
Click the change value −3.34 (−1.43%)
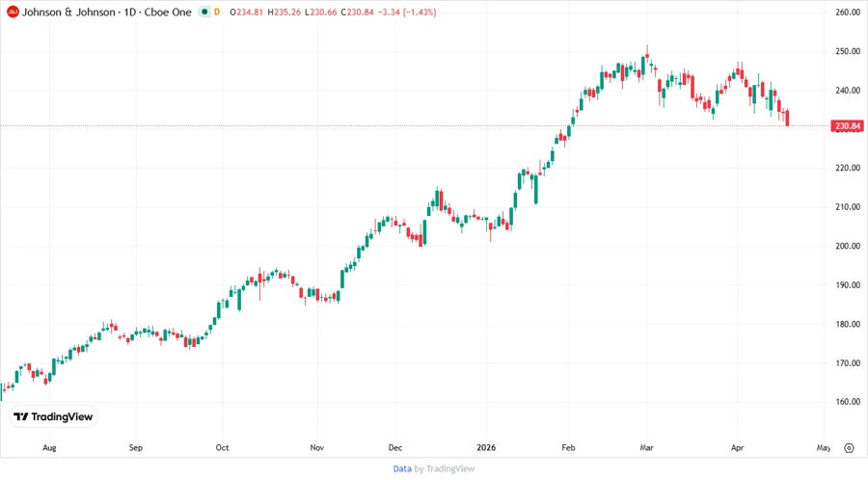pos(407,12)
